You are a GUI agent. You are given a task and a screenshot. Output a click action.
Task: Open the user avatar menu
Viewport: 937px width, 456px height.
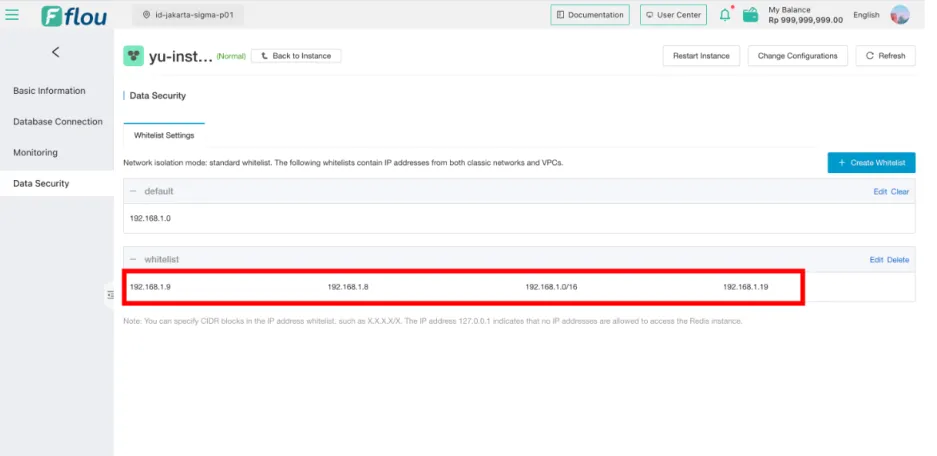coord(900,15)
